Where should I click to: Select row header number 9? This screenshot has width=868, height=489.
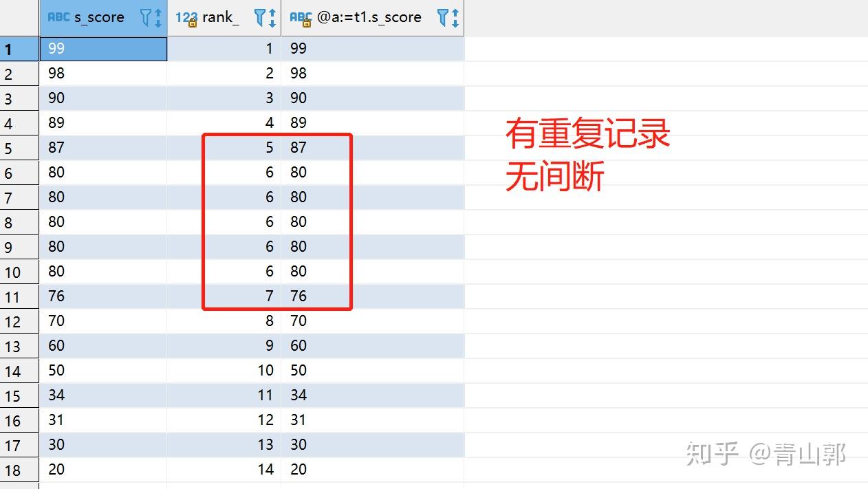point(19,247)
